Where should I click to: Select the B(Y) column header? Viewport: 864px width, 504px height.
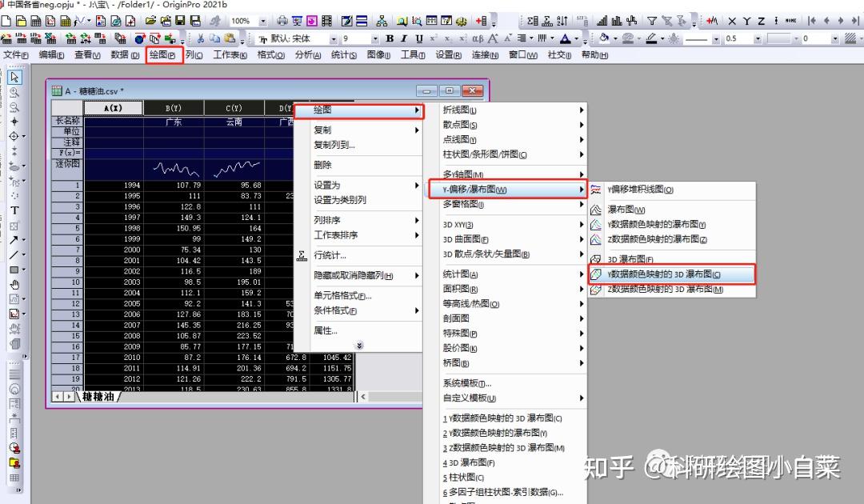(x=174, y=107)
